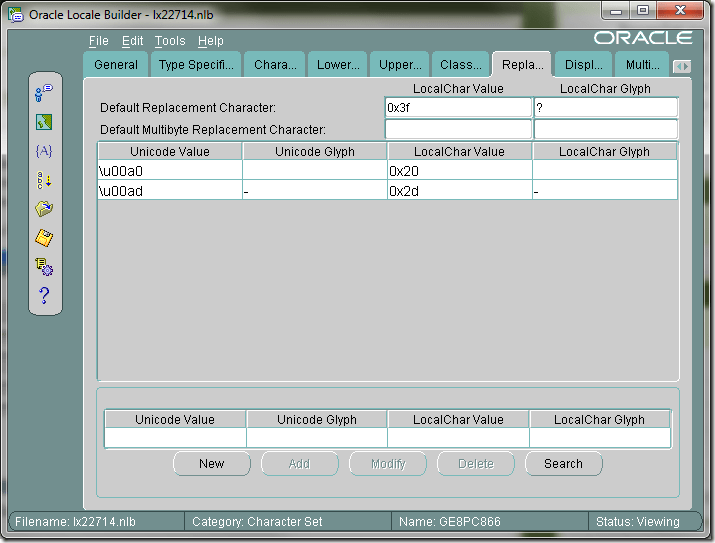
Task: Click the New button
Action: click(212, 464)
